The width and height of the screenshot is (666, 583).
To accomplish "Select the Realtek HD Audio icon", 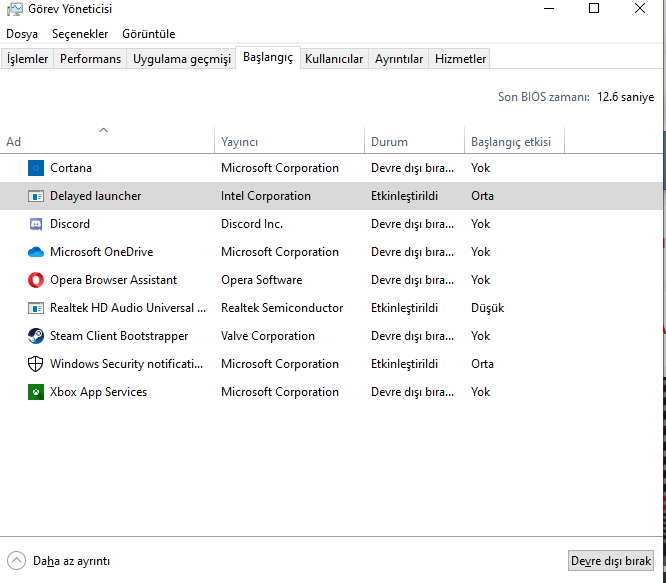I will [x=36, y=308].
